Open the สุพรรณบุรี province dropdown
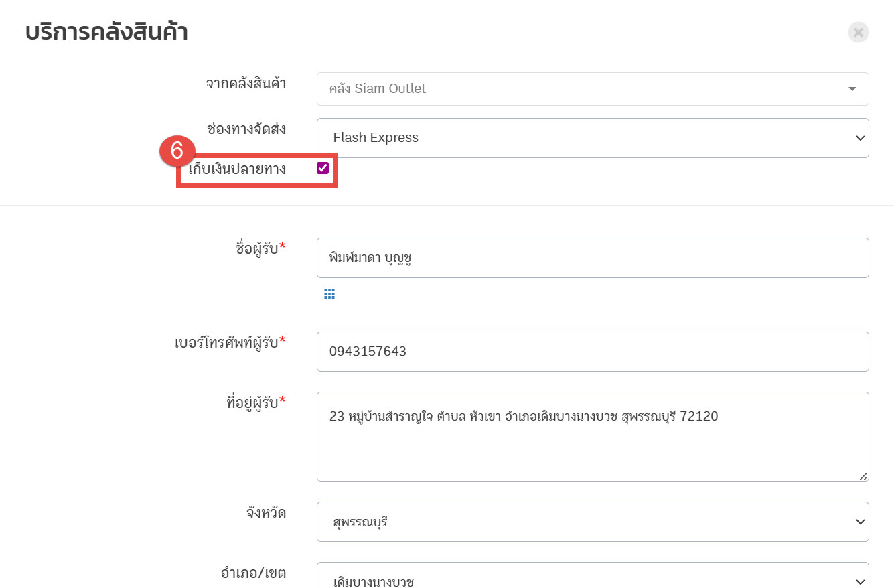This screenshot has width=894, height=588. click(592, 522)
